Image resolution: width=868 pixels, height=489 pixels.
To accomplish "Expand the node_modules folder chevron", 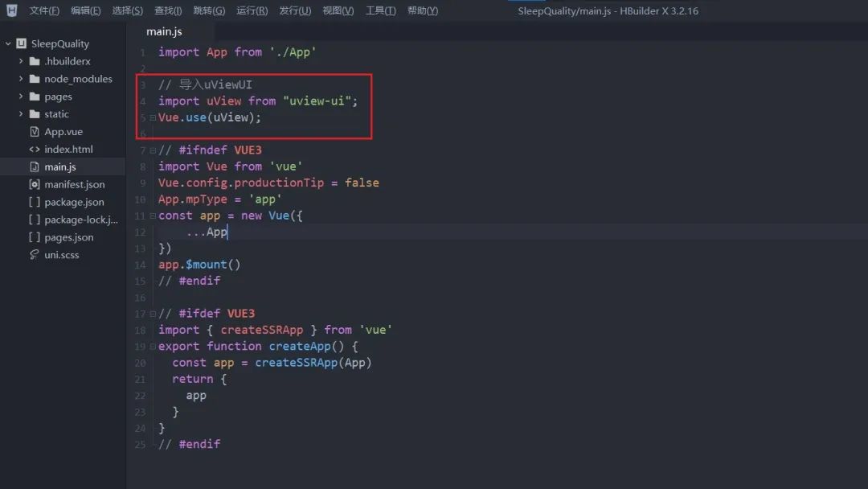I will pos(21,79).
